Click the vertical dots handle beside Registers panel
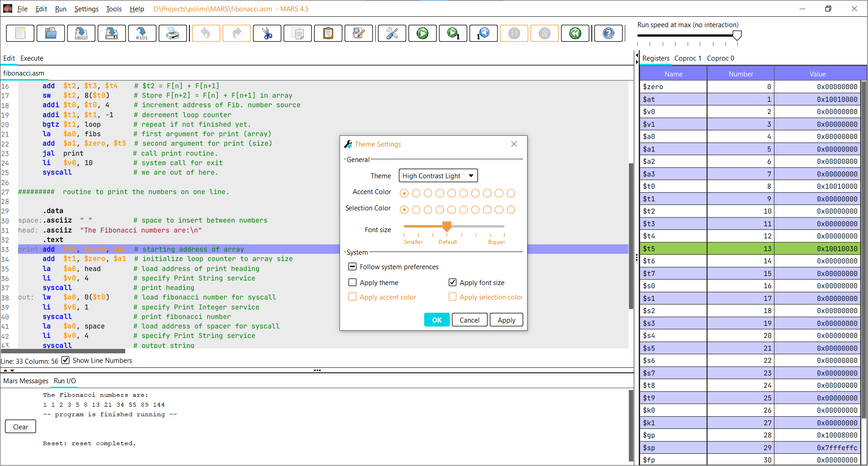 click(x=637, y=257)
